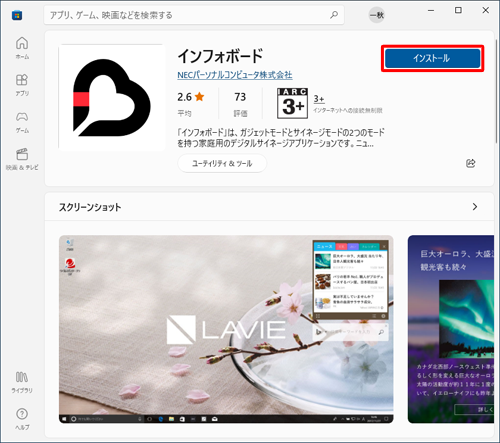500x443 pixels.
Task: Open the ヘルプ (Help) icon
Action: pyautogui.click(x=22, y=419)
